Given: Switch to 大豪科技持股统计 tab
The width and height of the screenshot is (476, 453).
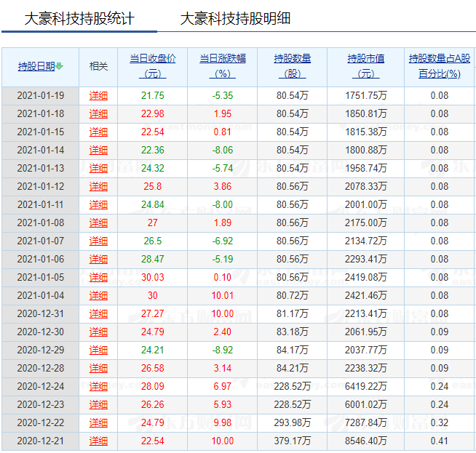Looking at the screenshot, I should point(79,18).
